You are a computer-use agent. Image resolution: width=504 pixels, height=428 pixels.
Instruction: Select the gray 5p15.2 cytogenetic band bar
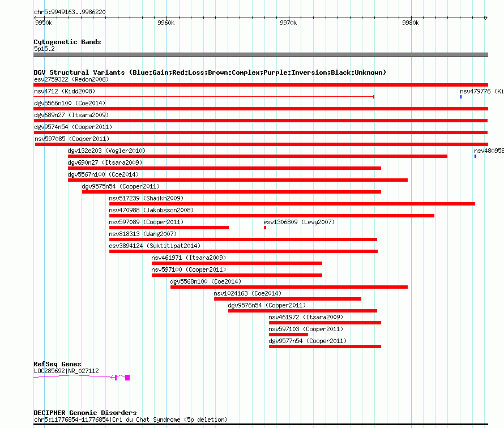(260, 55)
